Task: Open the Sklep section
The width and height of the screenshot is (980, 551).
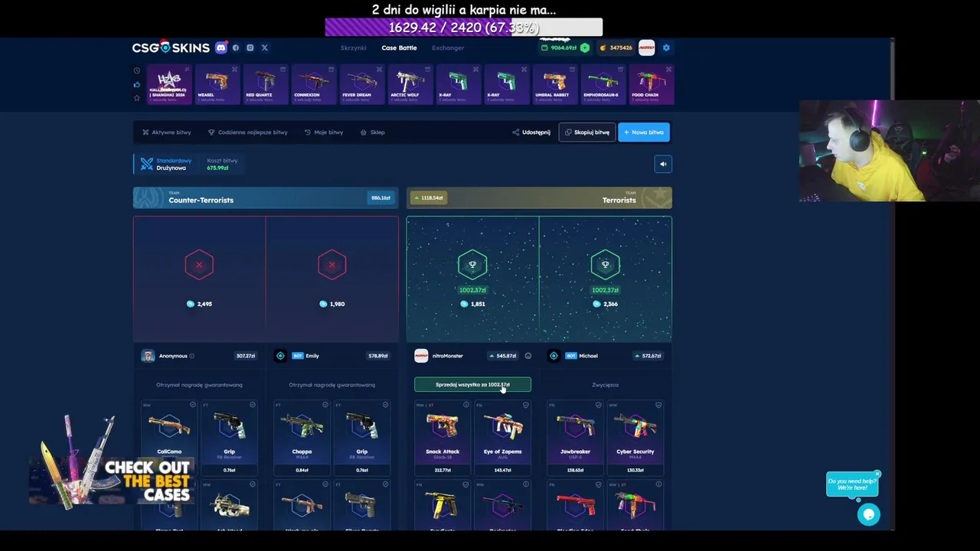Action: pyautogui.click(x=373, y=132)
